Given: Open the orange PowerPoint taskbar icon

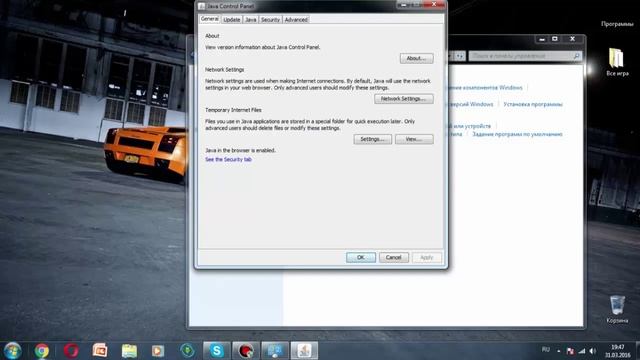Looking at the screenshot, I should coord(100,351).
